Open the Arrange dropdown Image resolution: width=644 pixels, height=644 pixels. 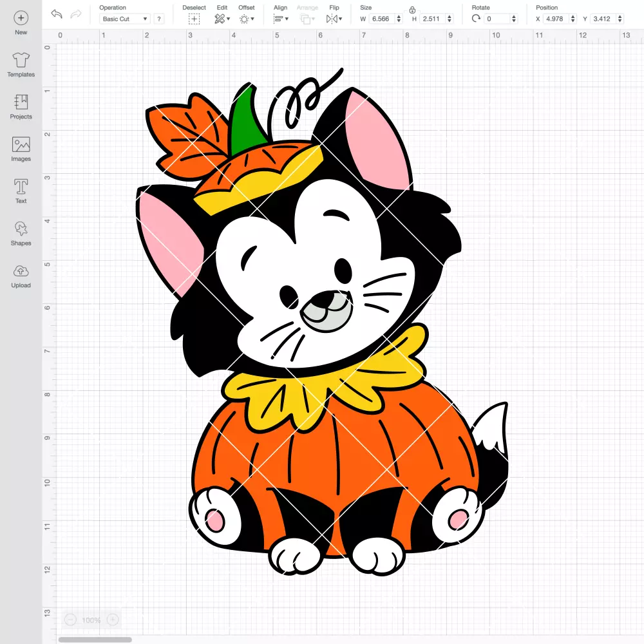pos(307,19)
